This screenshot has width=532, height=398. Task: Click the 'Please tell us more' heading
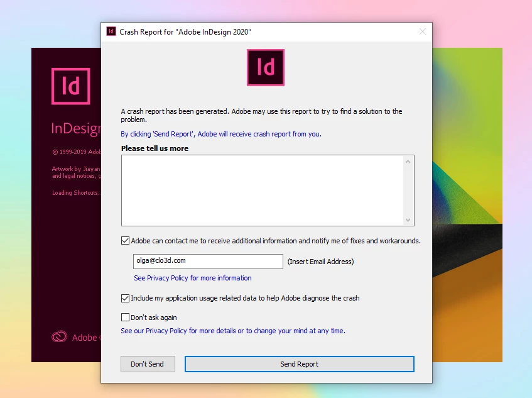coord(155,148)
